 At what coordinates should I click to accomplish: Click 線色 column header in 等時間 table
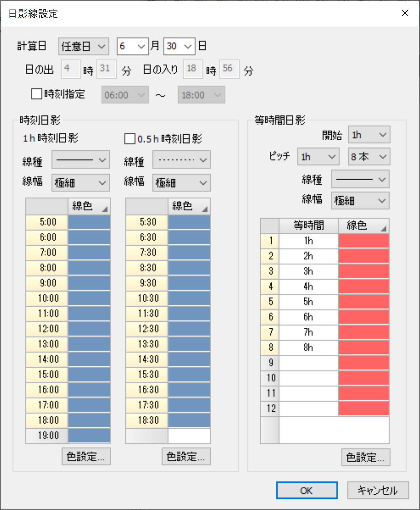(x=363, y=226)
